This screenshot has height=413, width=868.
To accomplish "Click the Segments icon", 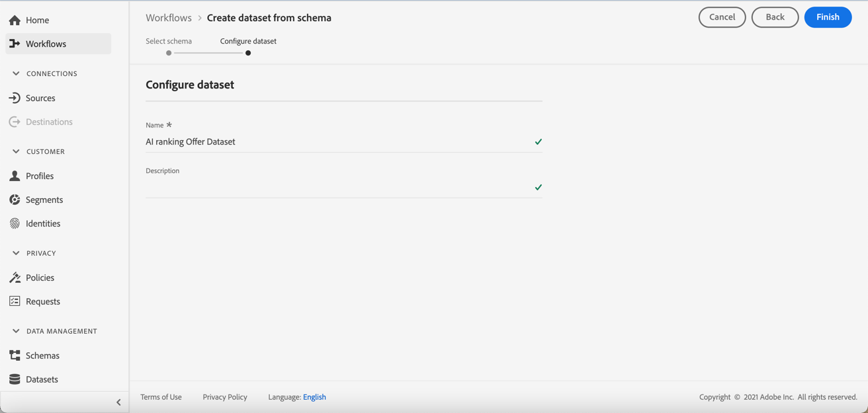I will 15,200.
